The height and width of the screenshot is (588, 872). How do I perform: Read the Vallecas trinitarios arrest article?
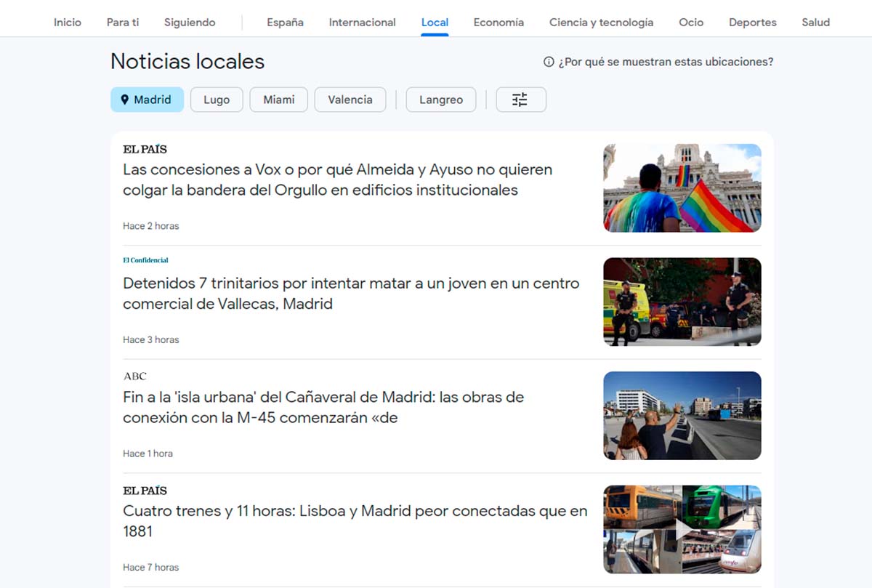point(351,293)
